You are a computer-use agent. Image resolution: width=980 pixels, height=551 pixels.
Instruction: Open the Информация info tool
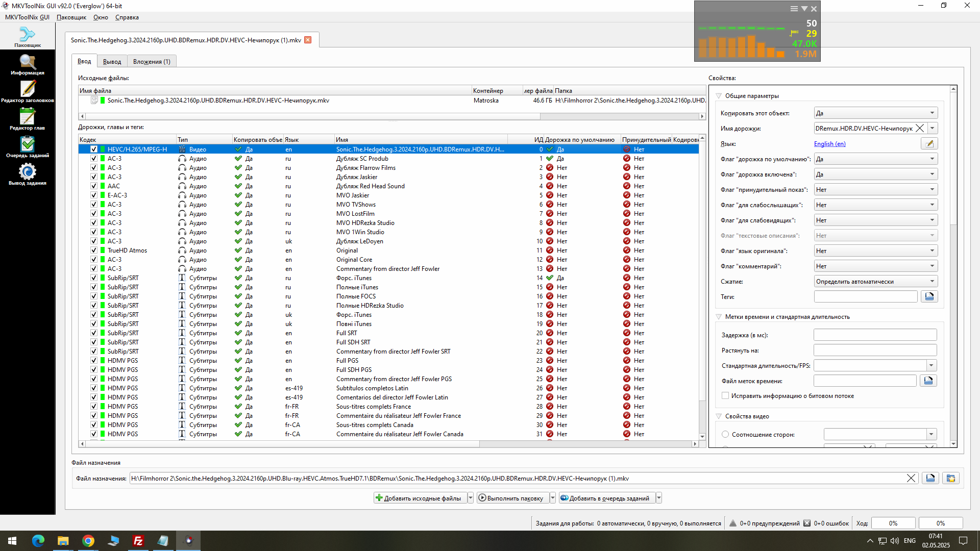click(x=28, y=65)
